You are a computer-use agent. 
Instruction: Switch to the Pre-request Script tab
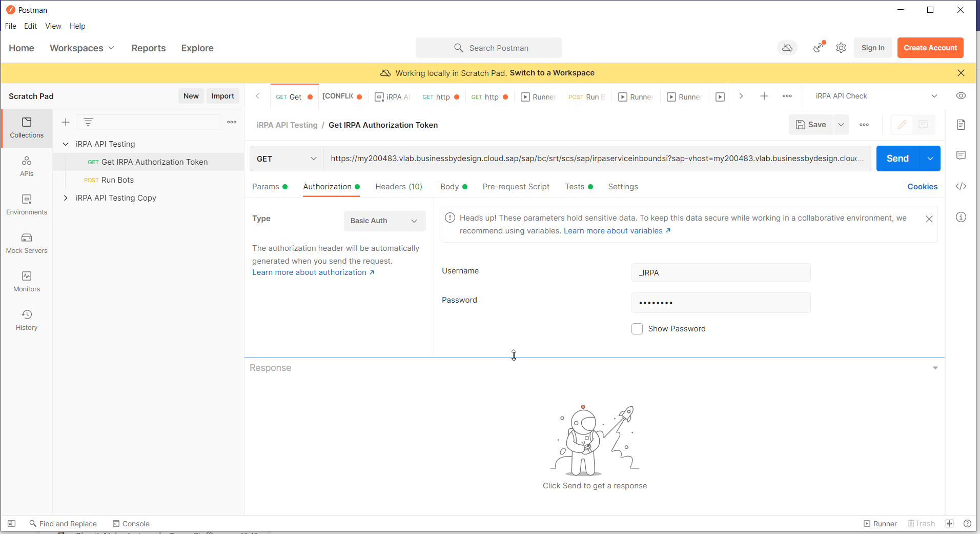[516, 187]
